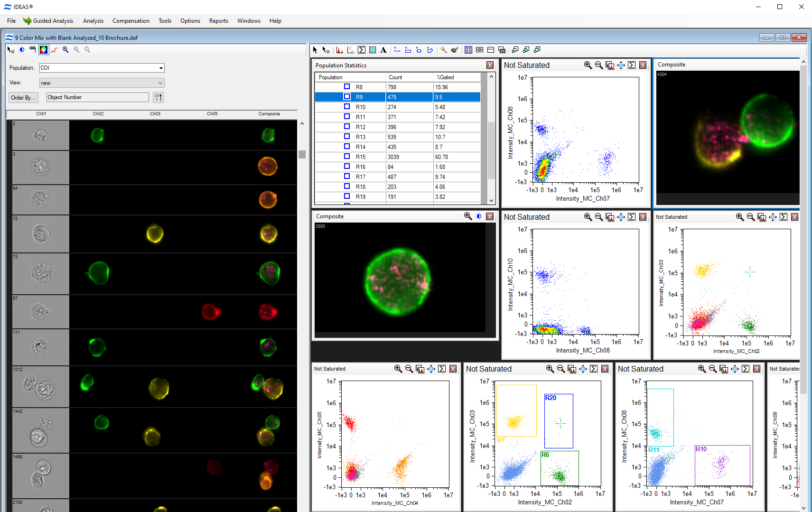Image resolution: width=812 pixels, height=512 pixels.
Task: Check the R19 population box
Action: (x=347, y=196)
